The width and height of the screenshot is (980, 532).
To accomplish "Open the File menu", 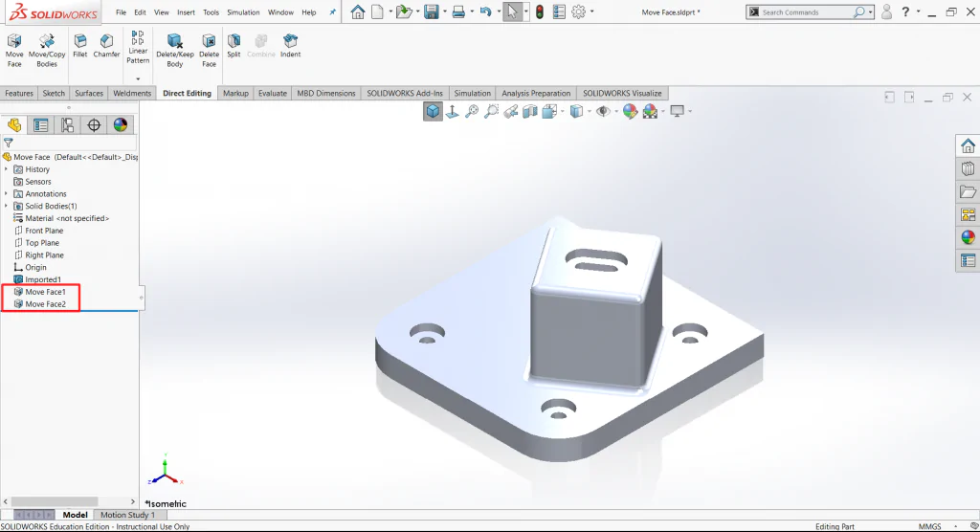I will coord(121,11).
